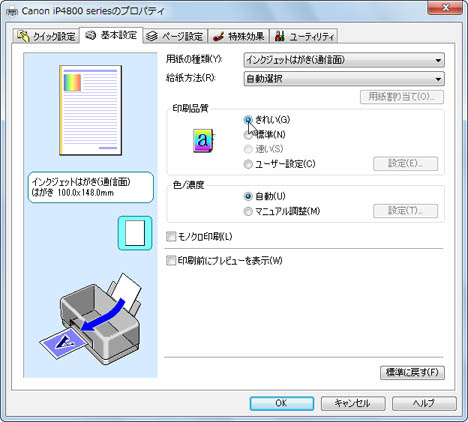
Task: Click the portrait orientation page icon
Action: pos(135,233)
